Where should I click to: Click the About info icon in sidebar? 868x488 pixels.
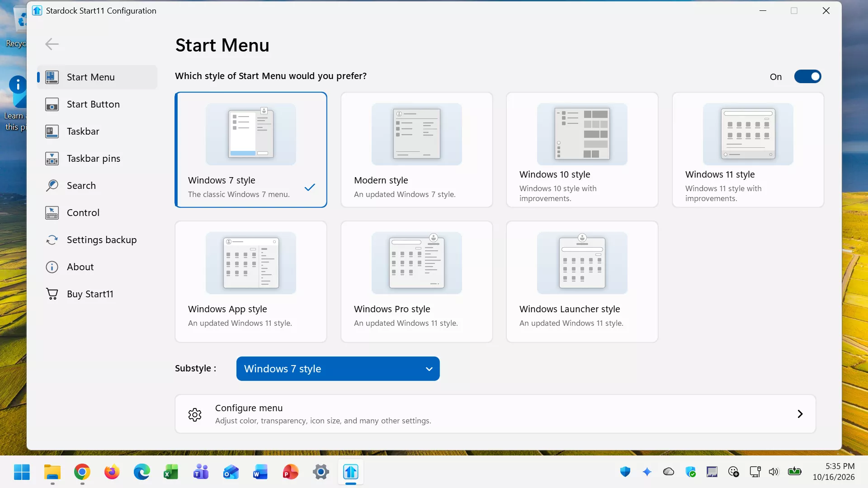[x=52, y=267]
